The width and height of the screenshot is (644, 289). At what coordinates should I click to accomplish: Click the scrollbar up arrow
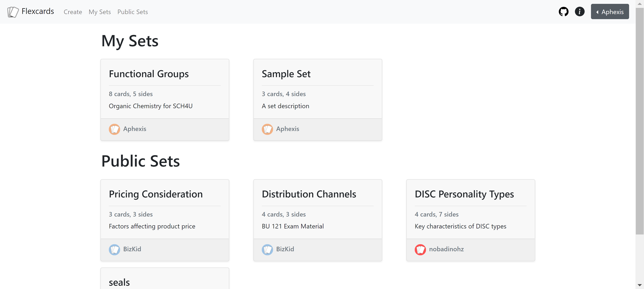pyautogui.click(x=639, y=4)
